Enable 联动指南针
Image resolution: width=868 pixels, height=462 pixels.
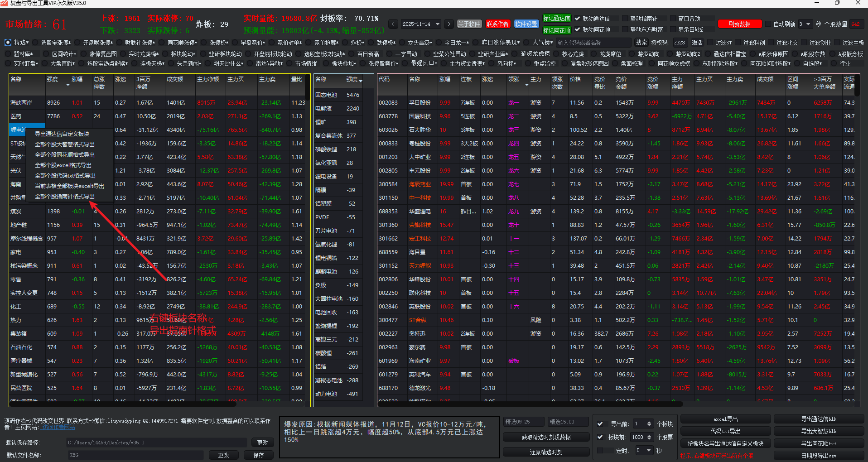click(x=625, y=19)
